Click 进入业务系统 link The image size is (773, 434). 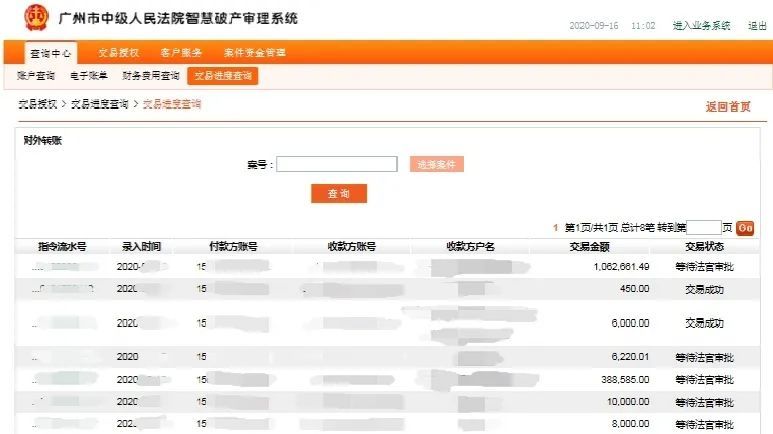click(702, 26)
